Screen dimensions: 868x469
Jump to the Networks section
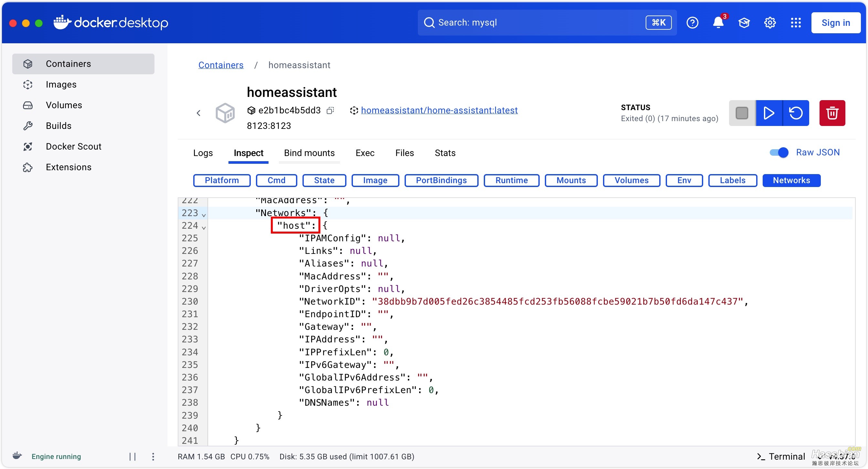coord(791,180)
